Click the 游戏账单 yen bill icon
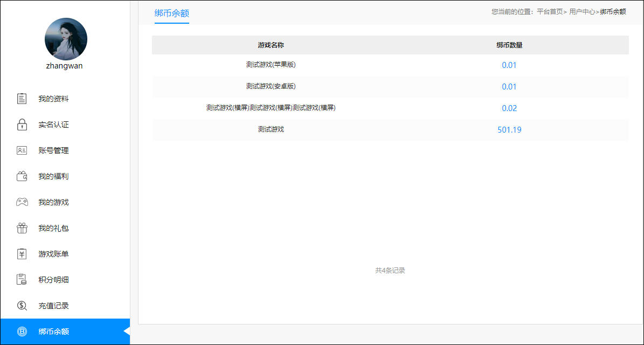Image resolution: width=644 pixels, height=345 pixels. [22, 254]
